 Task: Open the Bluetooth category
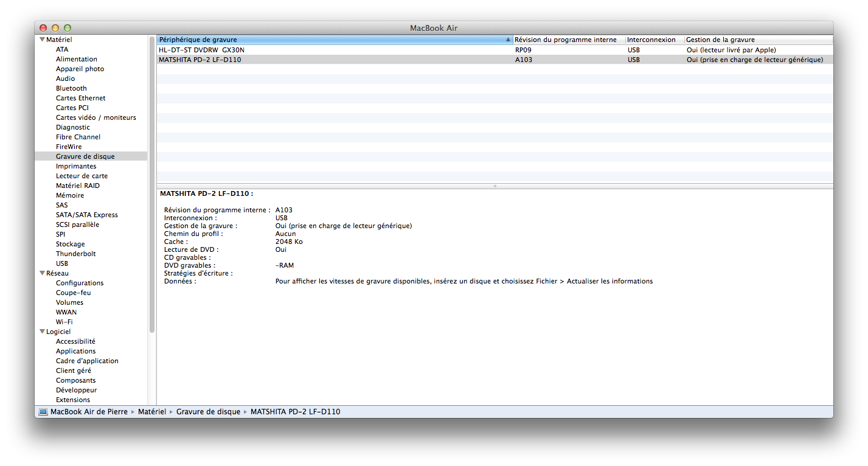[71, 88]
